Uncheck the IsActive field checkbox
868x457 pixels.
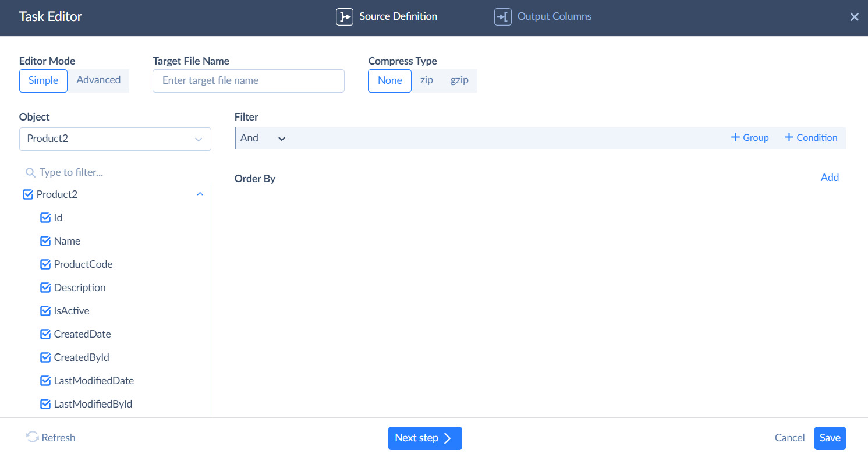(45, 311)
